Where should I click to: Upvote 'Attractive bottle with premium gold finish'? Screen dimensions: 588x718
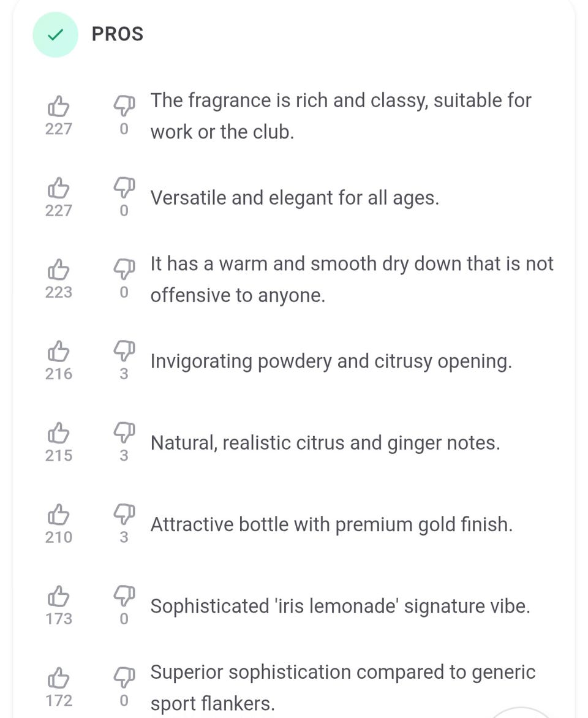(x=58, y=514)
